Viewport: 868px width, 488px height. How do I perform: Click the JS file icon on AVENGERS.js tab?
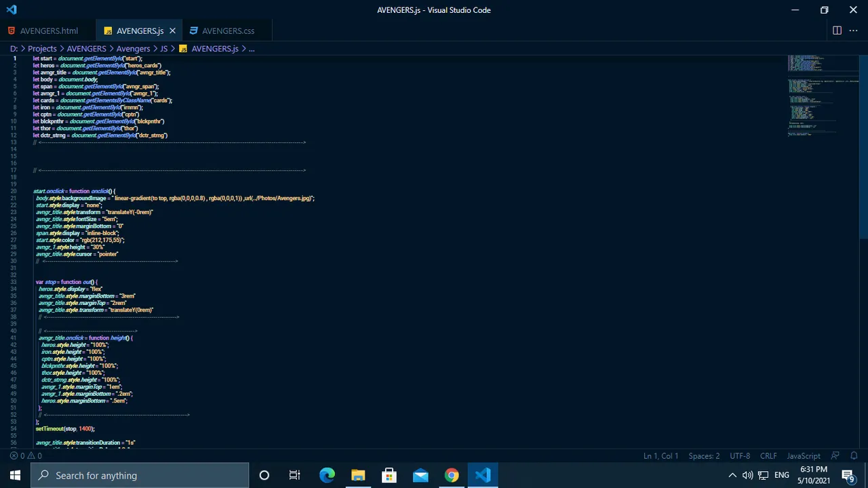pyautogui.click(x=108, y=30)
